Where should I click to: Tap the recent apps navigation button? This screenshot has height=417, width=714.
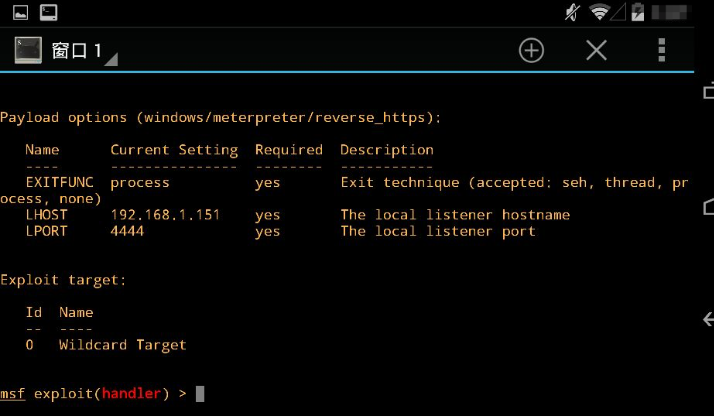coord(709,91)
